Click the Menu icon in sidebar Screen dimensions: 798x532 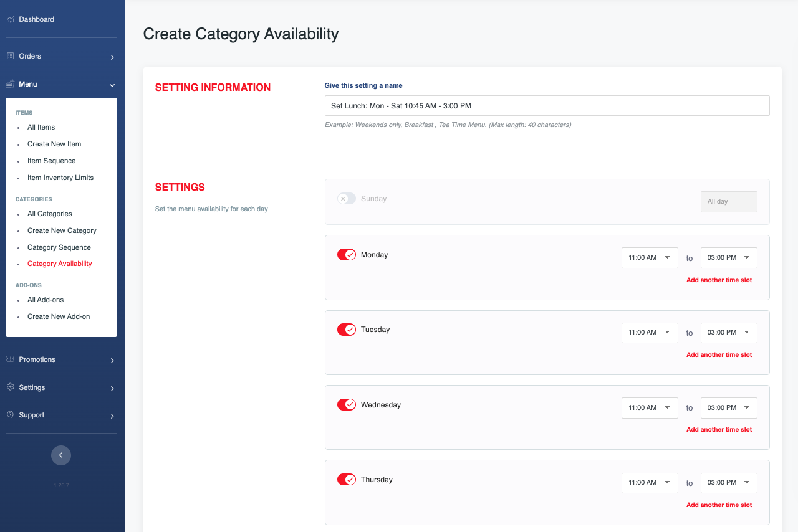point(10,84)
